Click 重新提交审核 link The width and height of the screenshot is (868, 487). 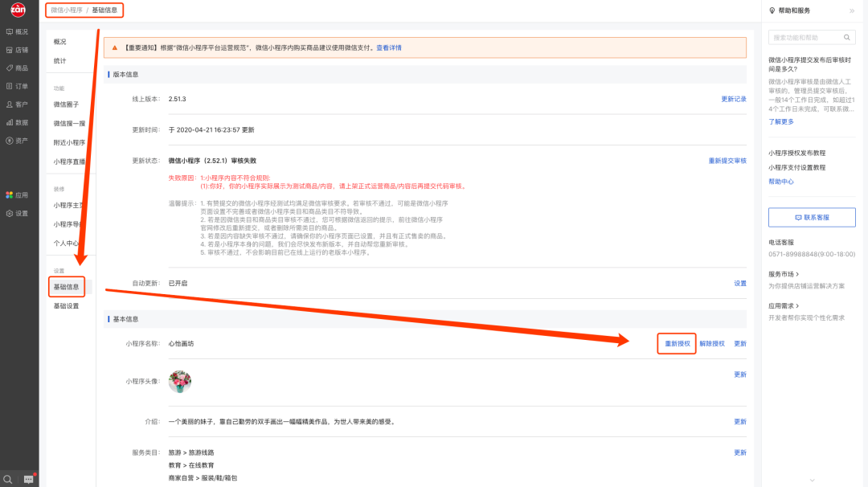[727, 161]
